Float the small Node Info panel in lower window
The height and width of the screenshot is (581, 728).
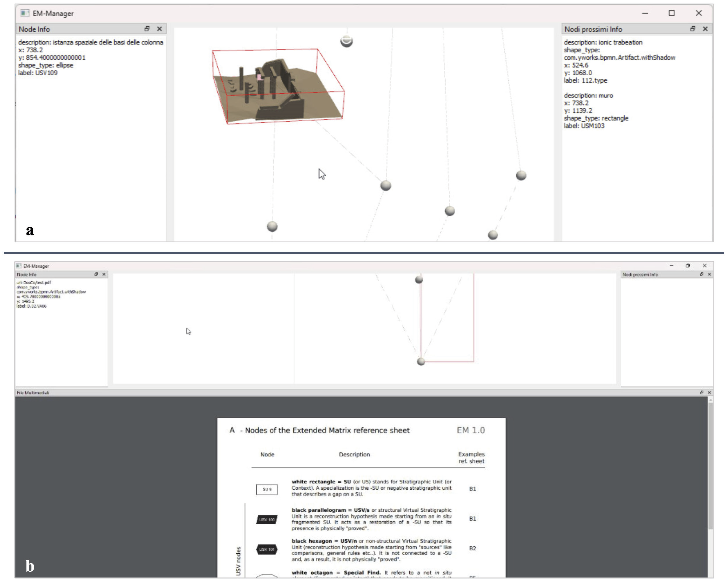tap(96, 274)
